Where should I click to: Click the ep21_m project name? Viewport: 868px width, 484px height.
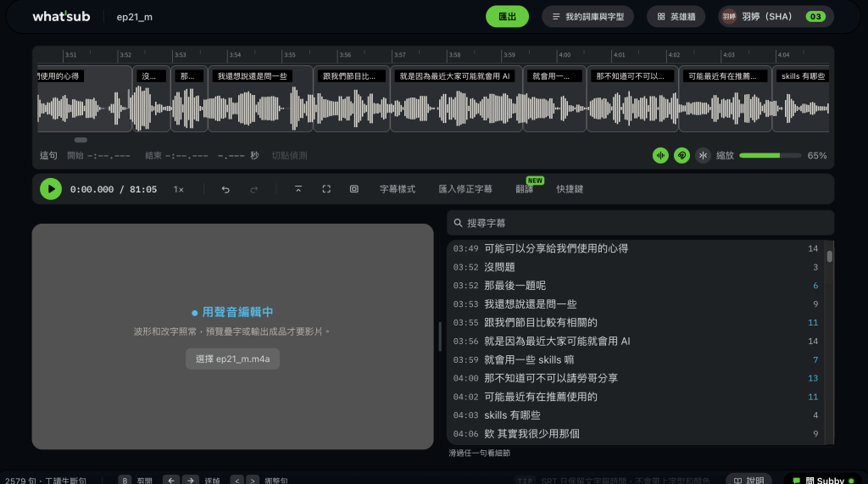click(x=135, y=17)
